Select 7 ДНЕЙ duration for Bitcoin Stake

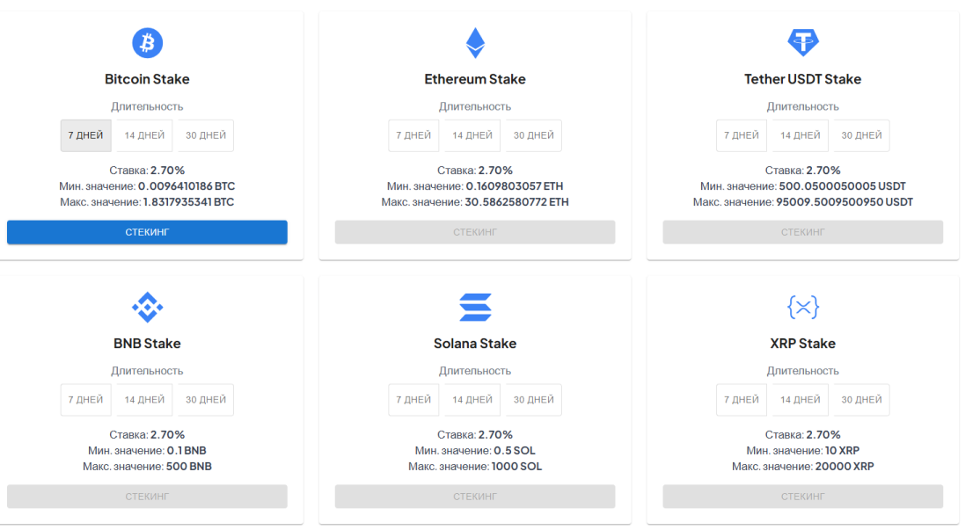[85, 135]
